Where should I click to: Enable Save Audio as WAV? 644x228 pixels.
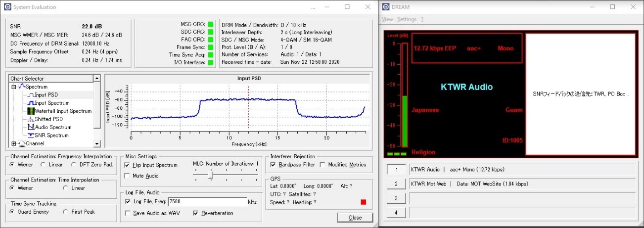[x=128, y=213]
